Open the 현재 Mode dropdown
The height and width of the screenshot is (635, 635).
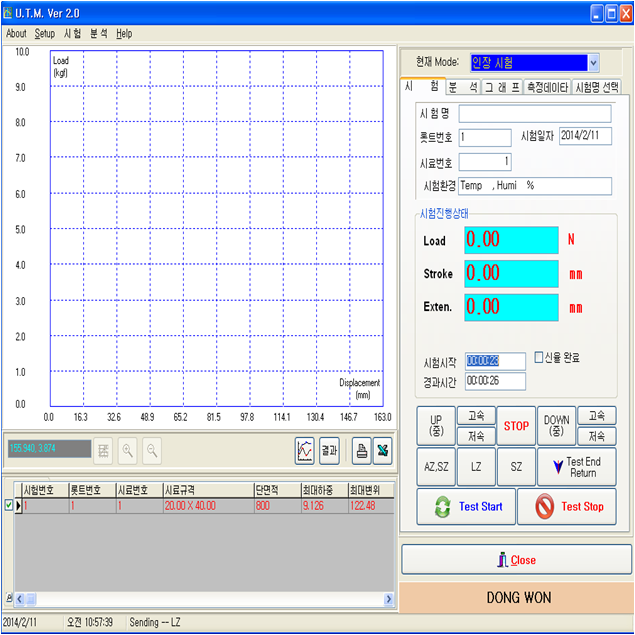593,63
